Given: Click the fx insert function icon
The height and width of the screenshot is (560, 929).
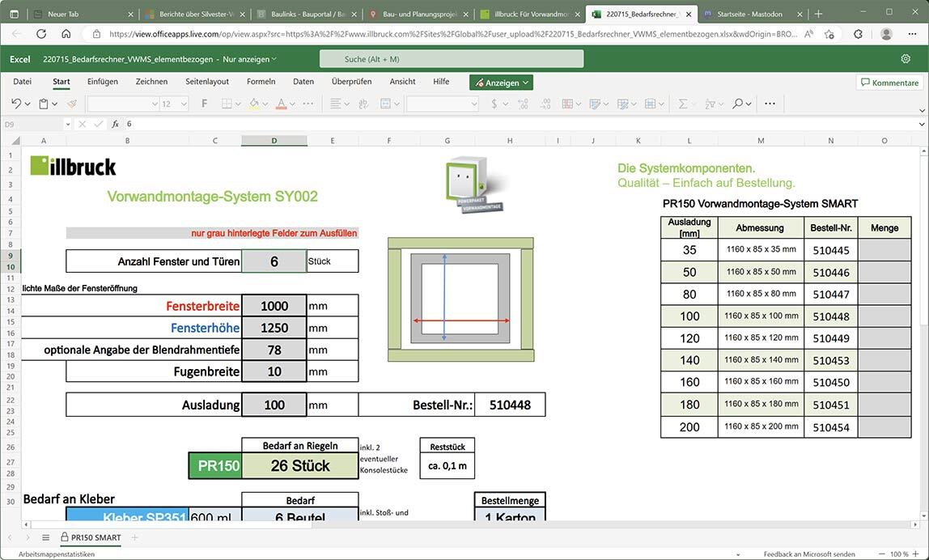Looking at the screenshot, I should click(115, 124).
